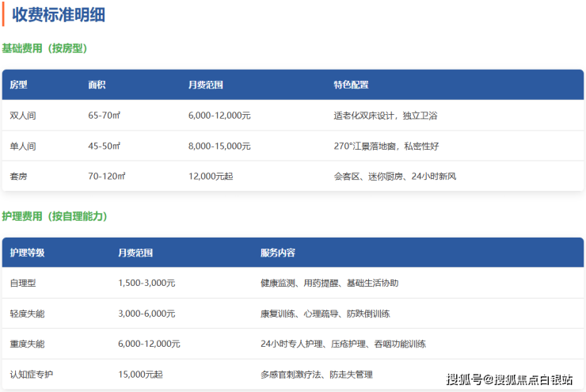Click the 重度失能 care level cell
586x392 pixels.
[27, 344]
